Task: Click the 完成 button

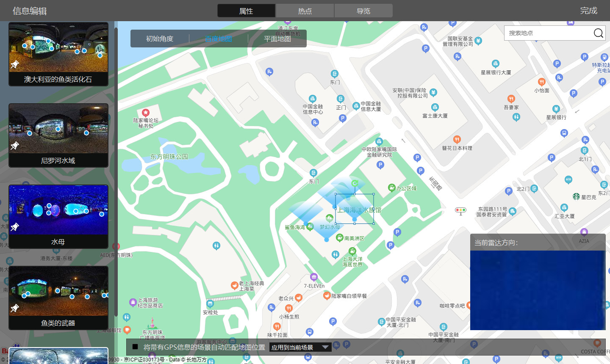Action: click(x=588, y=11)
